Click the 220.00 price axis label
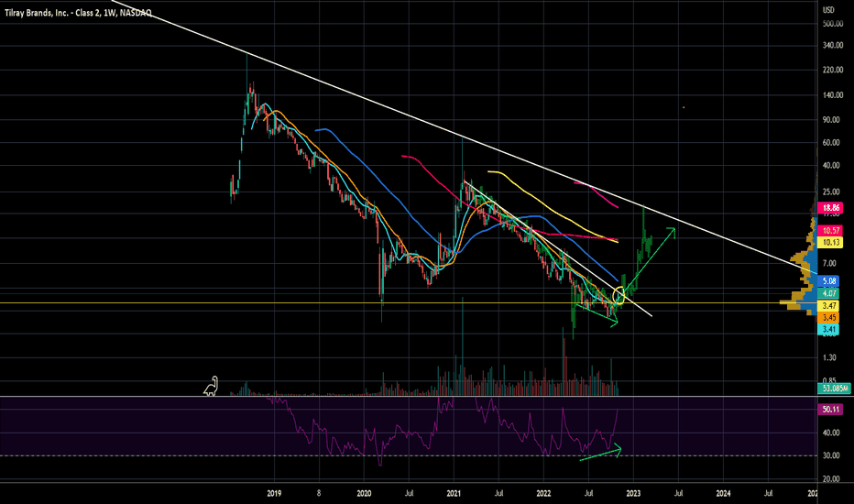 coord(833,70)
